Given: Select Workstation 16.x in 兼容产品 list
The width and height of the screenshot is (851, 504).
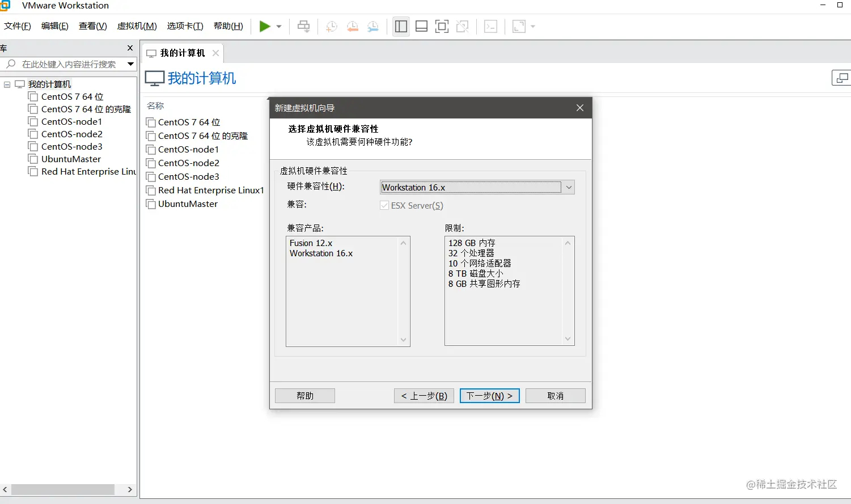Looking at the screenshot, I should coord(321,253).
